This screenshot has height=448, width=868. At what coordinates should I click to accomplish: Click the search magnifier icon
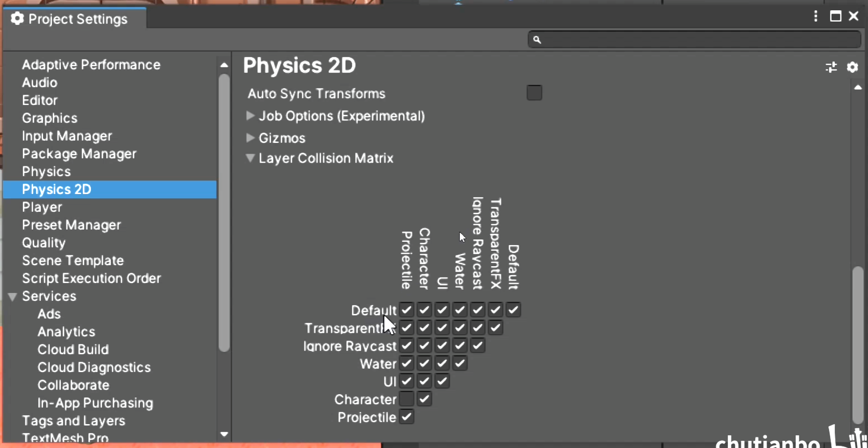538,40
